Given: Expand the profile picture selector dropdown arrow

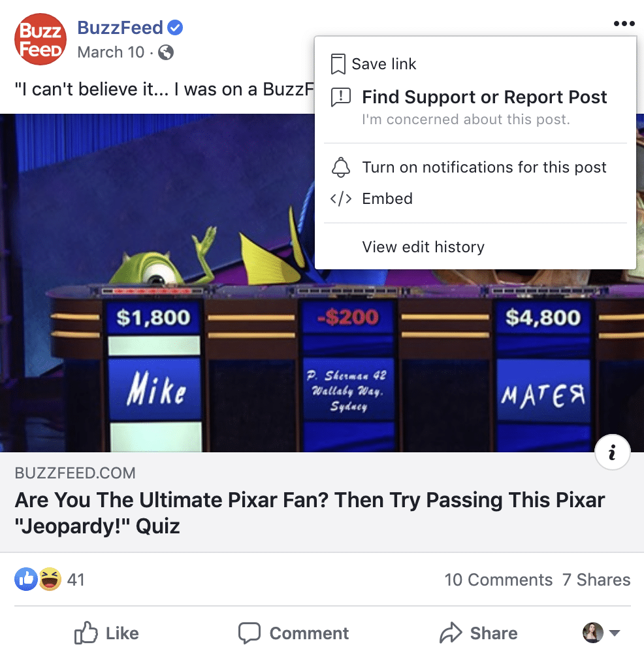Looking at the screenshot, I should [x=615, y=633].
